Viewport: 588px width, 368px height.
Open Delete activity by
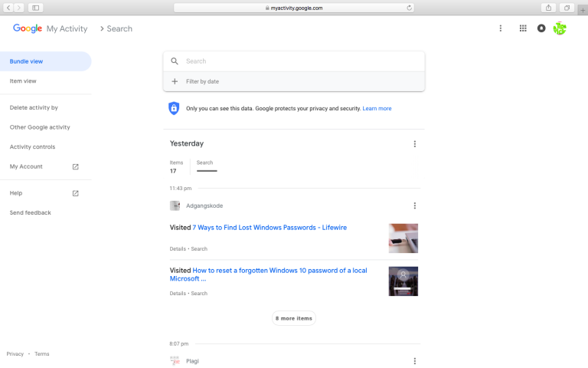pos(34,108)
